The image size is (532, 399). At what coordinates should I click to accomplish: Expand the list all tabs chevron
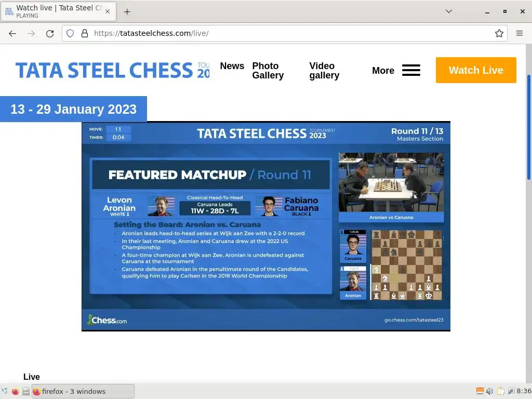coord(448,11)
